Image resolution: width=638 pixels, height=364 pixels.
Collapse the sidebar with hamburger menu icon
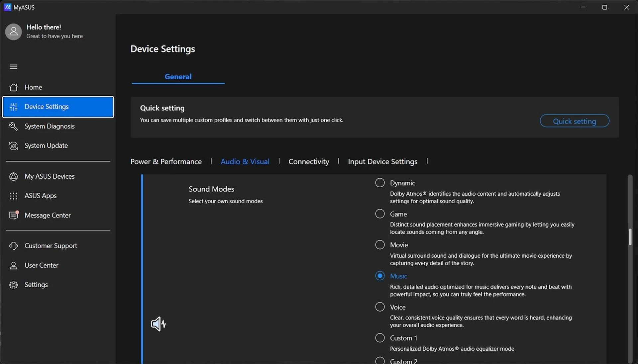[x=14, y=67]
